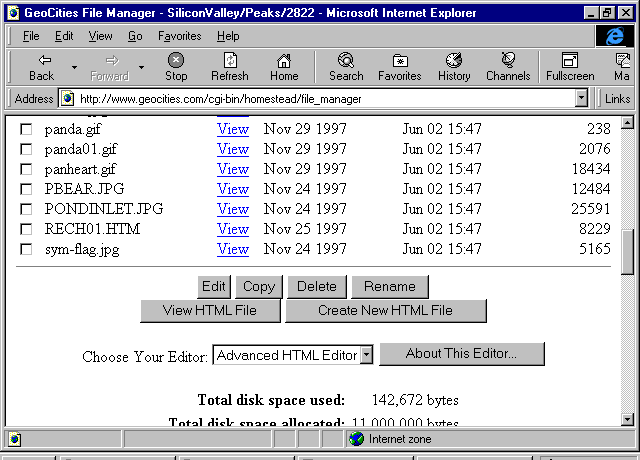The image size is (640, 460).
Task: Click View link for PONDINLET.JPG
Action: [233, 209]
